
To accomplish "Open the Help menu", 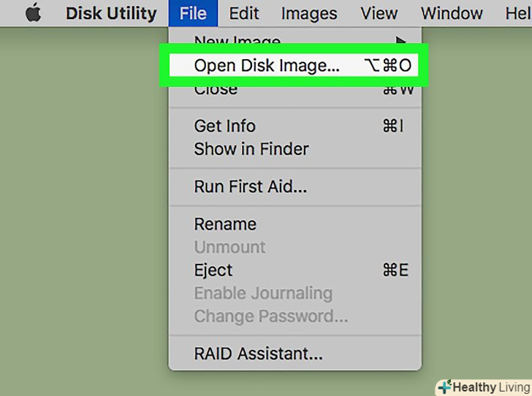I will coord(517,14).
